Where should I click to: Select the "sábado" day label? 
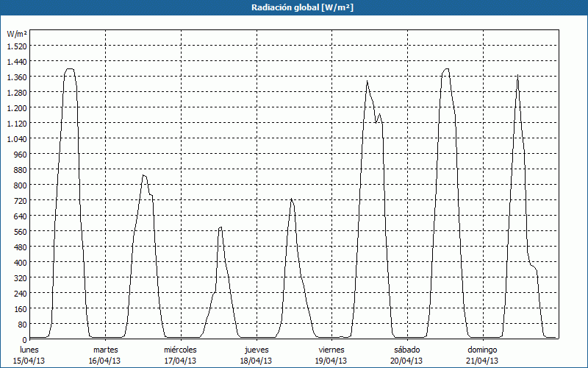406,350
